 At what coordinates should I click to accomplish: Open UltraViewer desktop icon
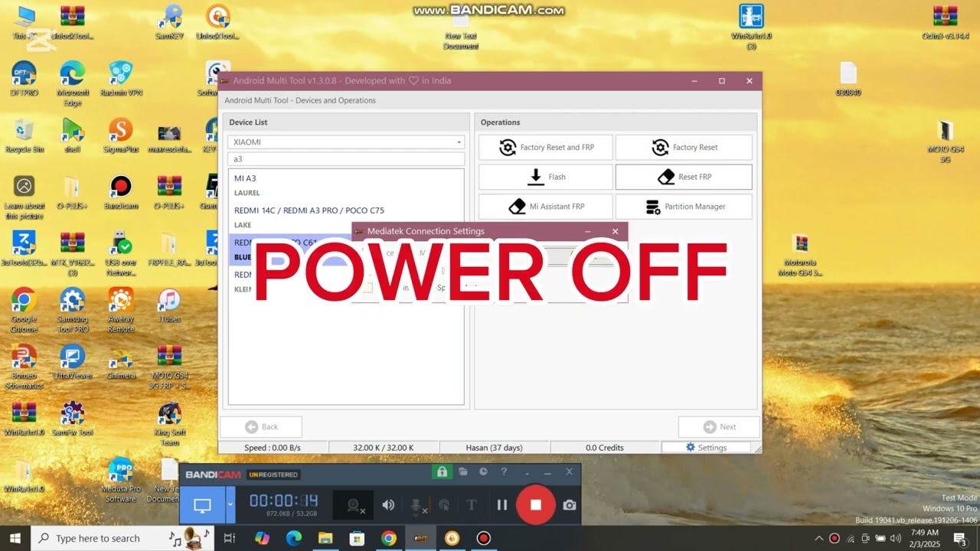(73, 362)
